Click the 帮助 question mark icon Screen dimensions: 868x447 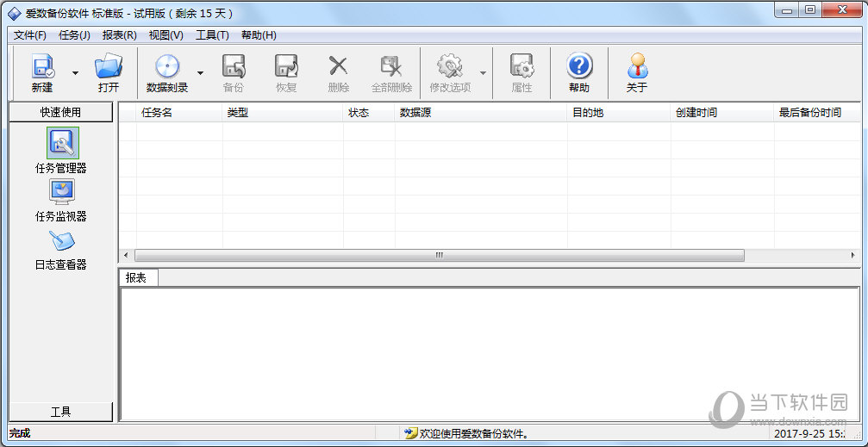(579, 66)
